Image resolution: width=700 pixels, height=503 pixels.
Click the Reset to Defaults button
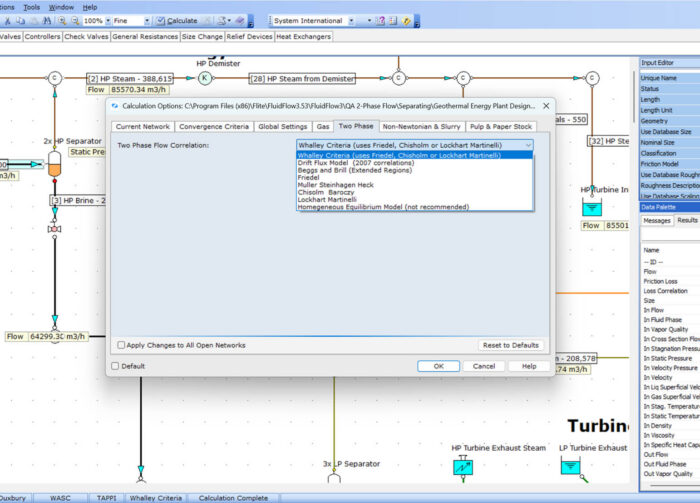point(511,345)
